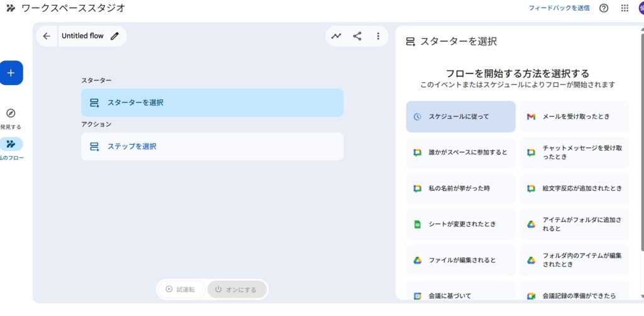Viewport: 644px width, 316px height.
Task: Choose the メールを受け取ったとき Gmail starter
Action: [x=574, y=116]
